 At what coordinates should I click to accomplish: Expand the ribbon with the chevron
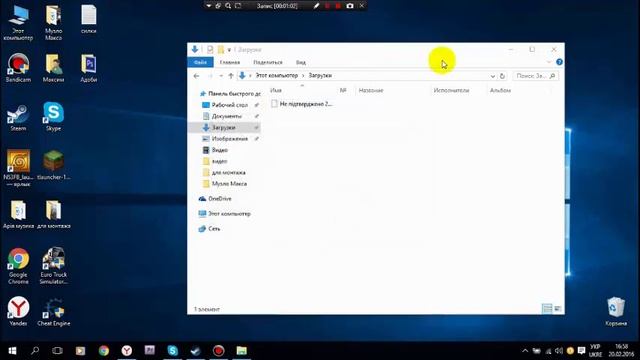click(x=549, y=62)
